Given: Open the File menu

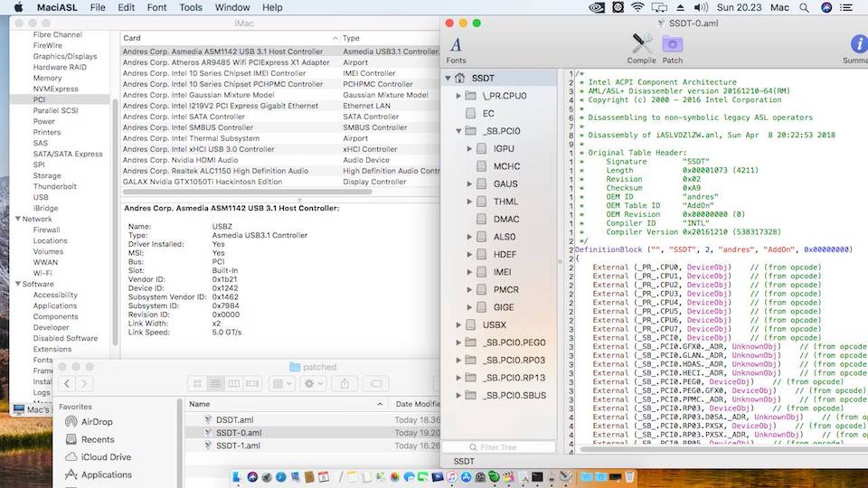Looking at the screenshot, I should click(98, 8).
